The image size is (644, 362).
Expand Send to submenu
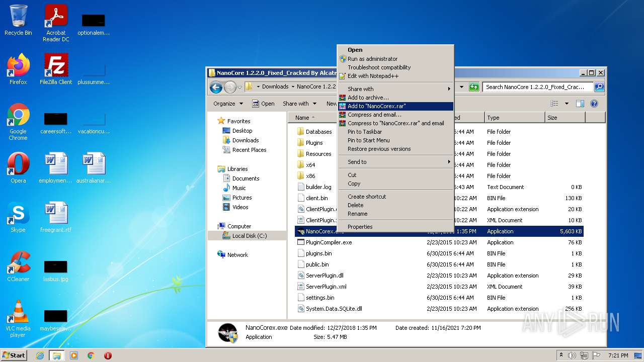[x=396, y=162]
